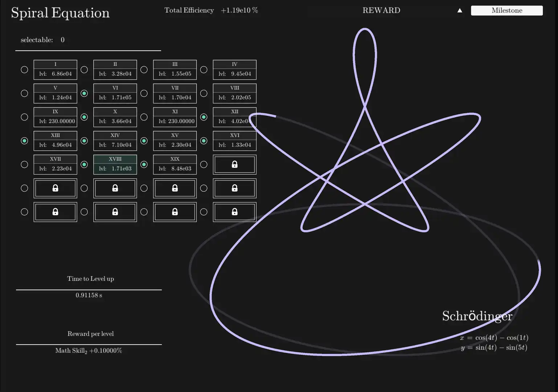
Task: Disable the green radio beside skill XIII
Action: (x=24, y=140)
